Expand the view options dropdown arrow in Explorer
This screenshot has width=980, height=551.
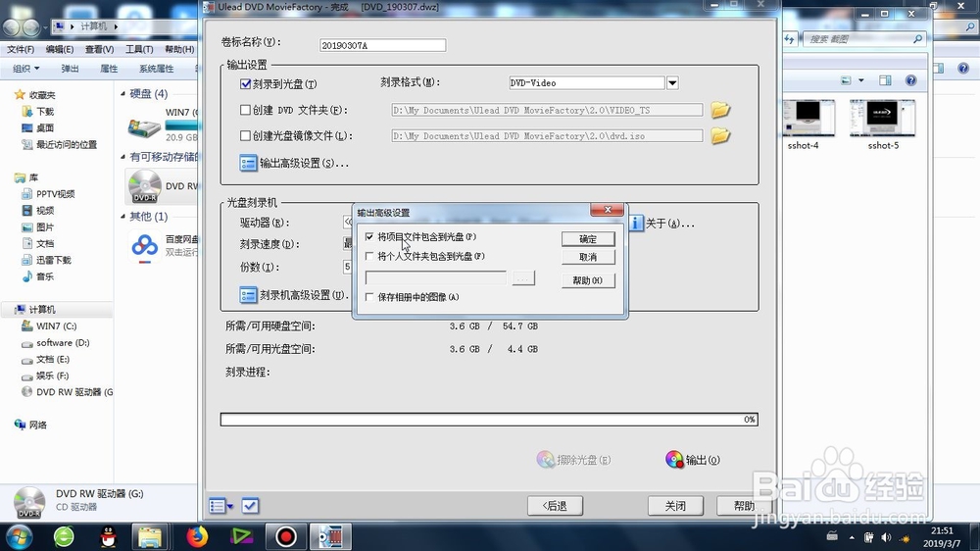coord(861,80)
